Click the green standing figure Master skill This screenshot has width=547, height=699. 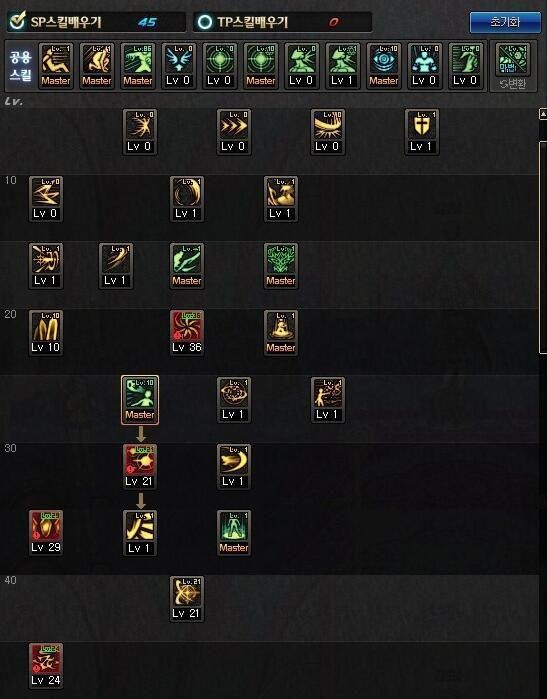pyautogui.click(x=234, y=533)
